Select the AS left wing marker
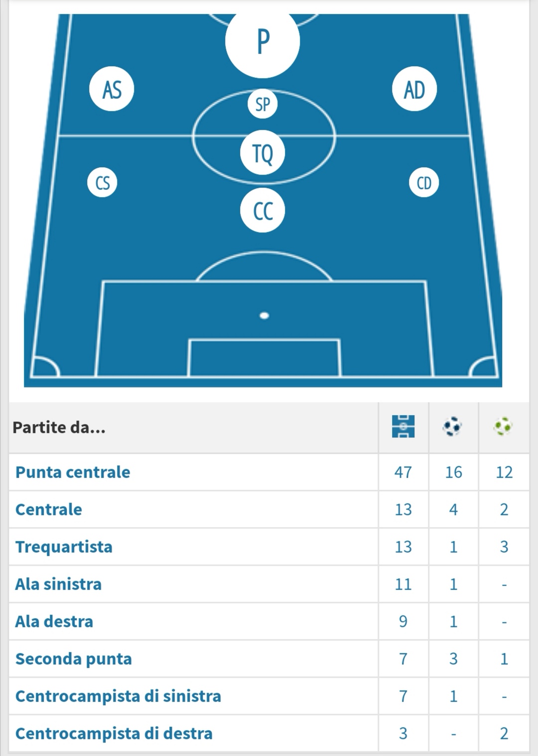Viewport: 538px width, 756px height. point(112,89)
